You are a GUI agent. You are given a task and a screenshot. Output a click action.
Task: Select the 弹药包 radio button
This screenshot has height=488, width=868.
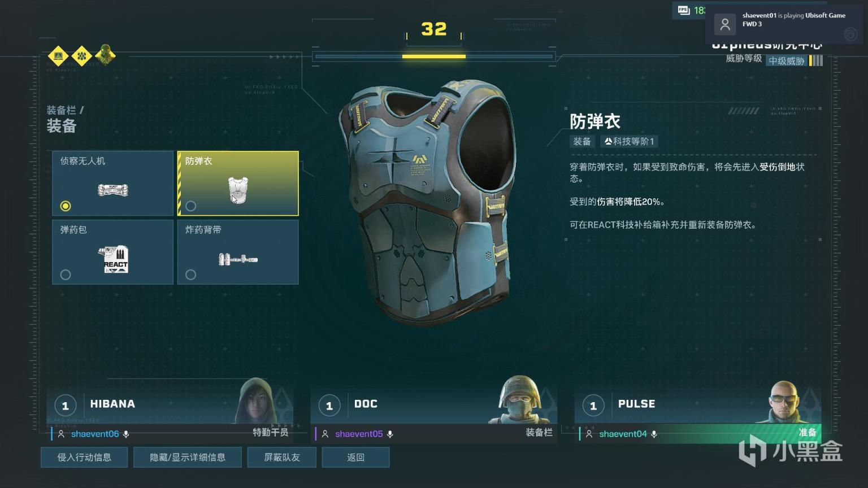pos(66,274)
